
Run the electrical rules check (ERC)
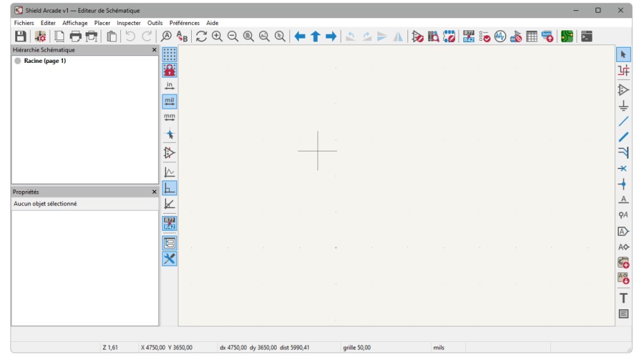pyautogui.click(x=484, y=36)
